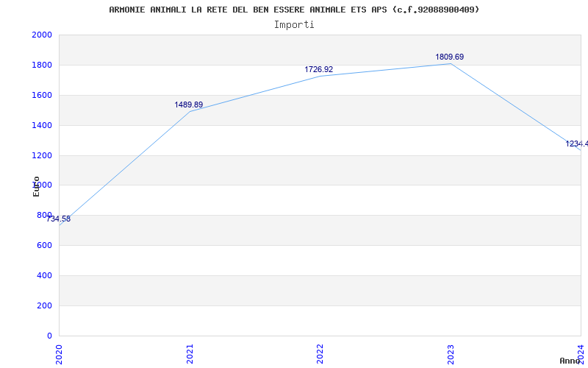
Task: Click the 2023 x-axis label
Action: tap(451, 354)
